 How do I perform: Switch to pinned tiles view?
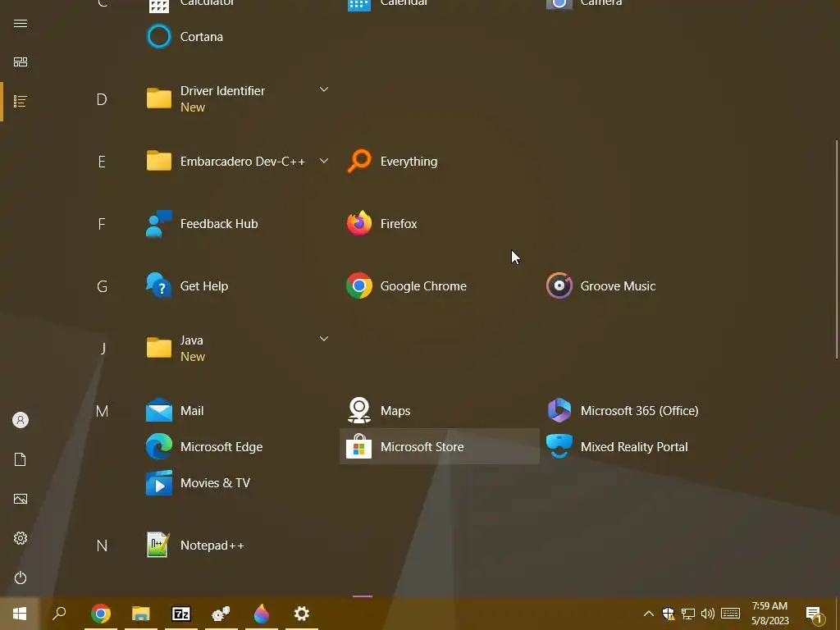[x=21, y=62]
